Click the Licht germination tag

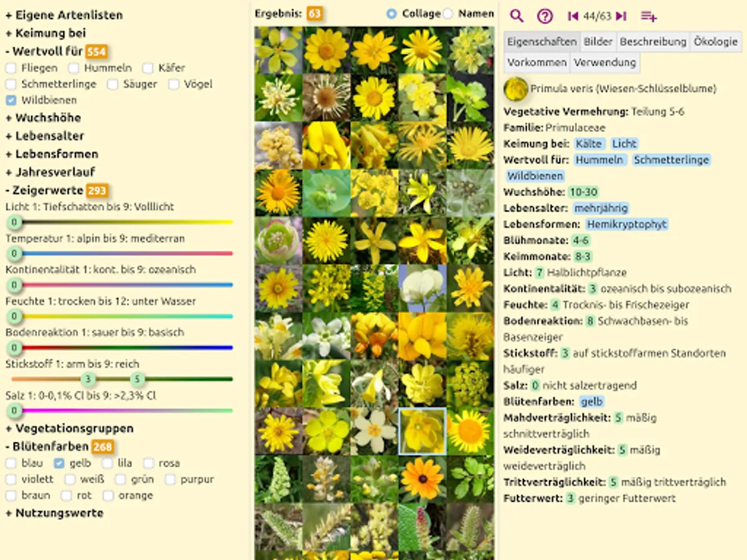point(624,144)
